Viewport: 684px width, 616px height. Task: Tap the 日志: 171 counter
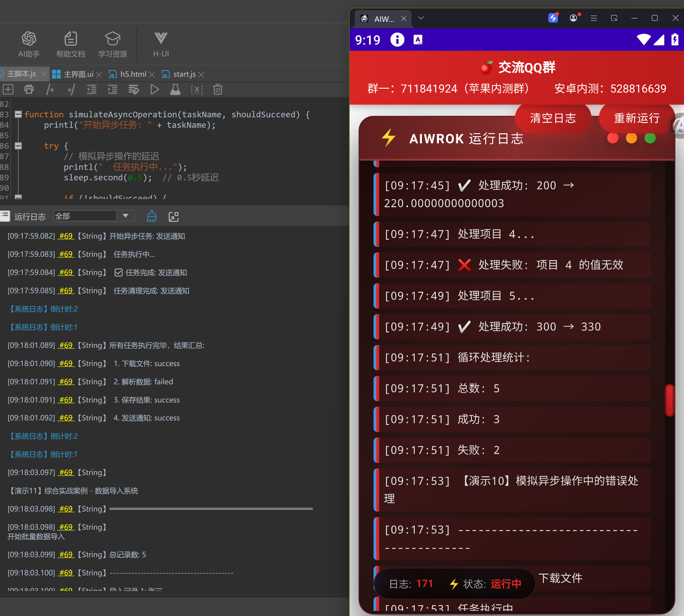(411, 583)
